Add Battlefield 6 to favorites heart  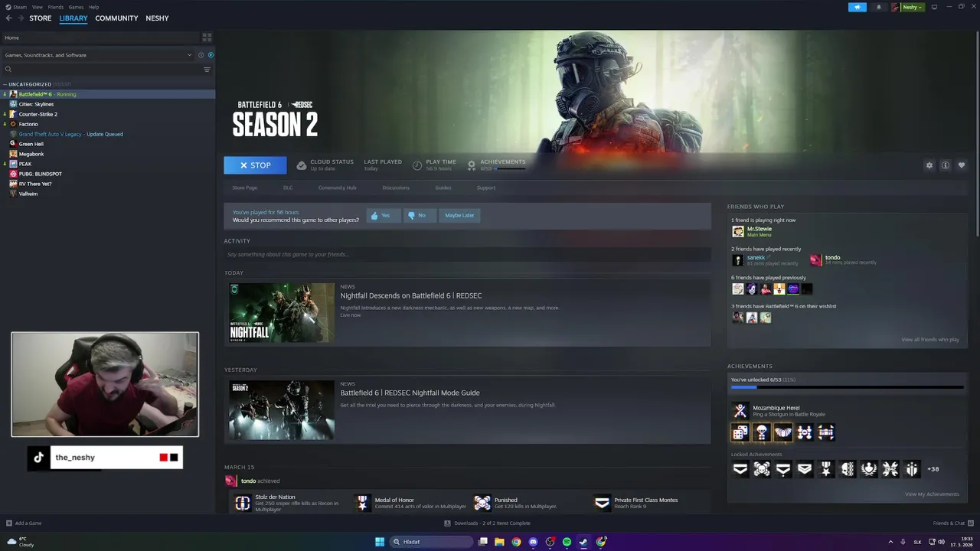962,165
